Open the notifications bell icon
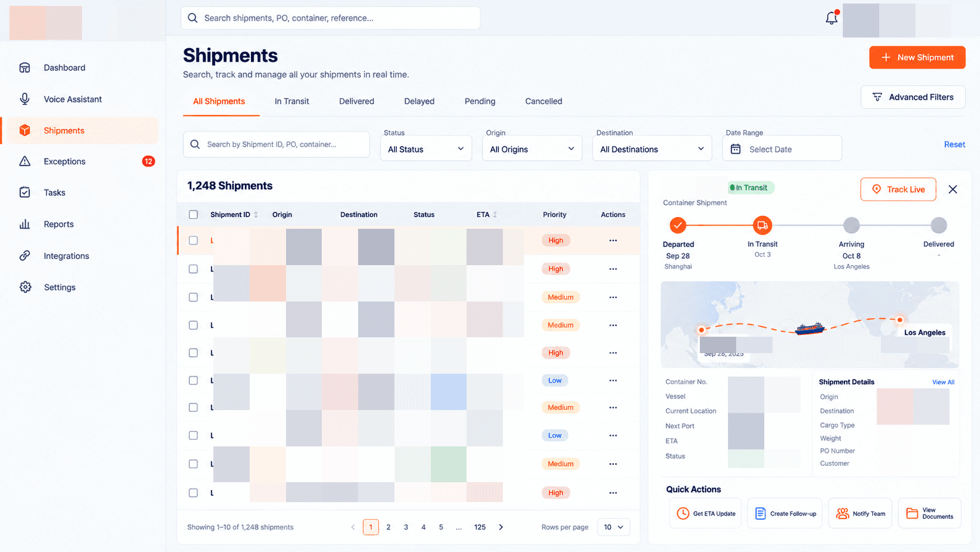This screenshot has height=552, width=980. 831,18
